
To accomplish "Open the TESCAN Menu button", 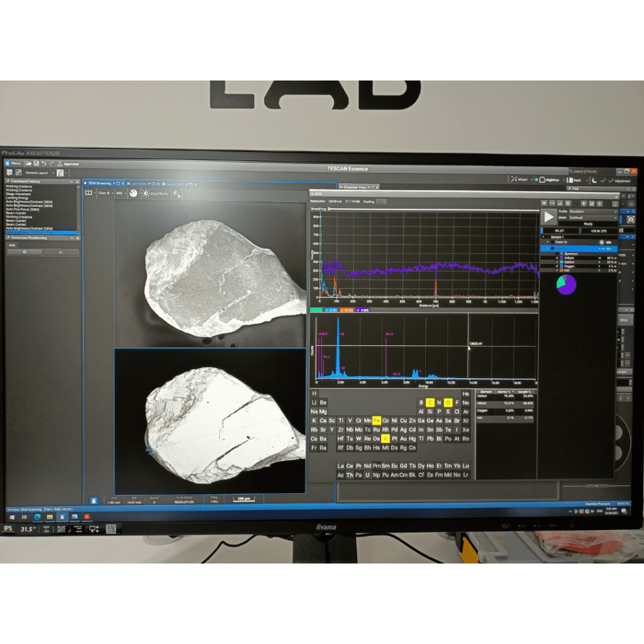I will coord(13,163).
